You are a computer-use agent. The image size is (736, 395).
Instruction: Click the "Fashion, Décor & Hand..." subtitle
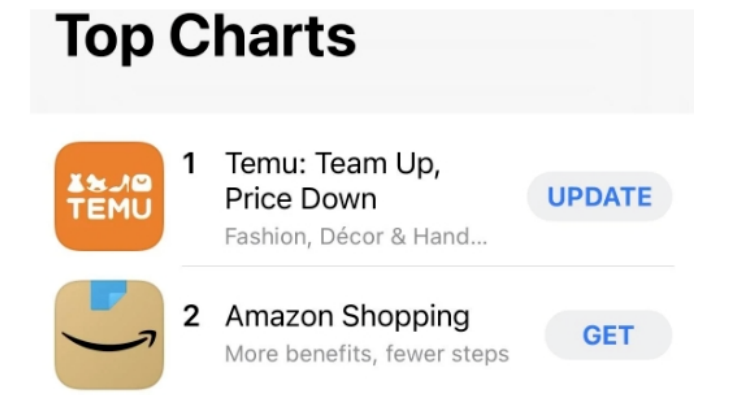[x=356, y=236]
